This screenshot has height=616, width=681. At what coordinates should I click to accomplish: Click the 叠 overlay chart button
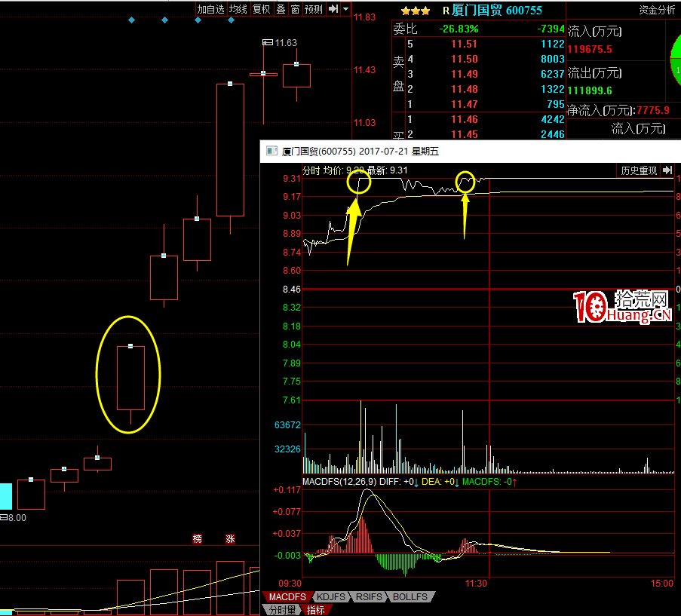tap(281, 9)
